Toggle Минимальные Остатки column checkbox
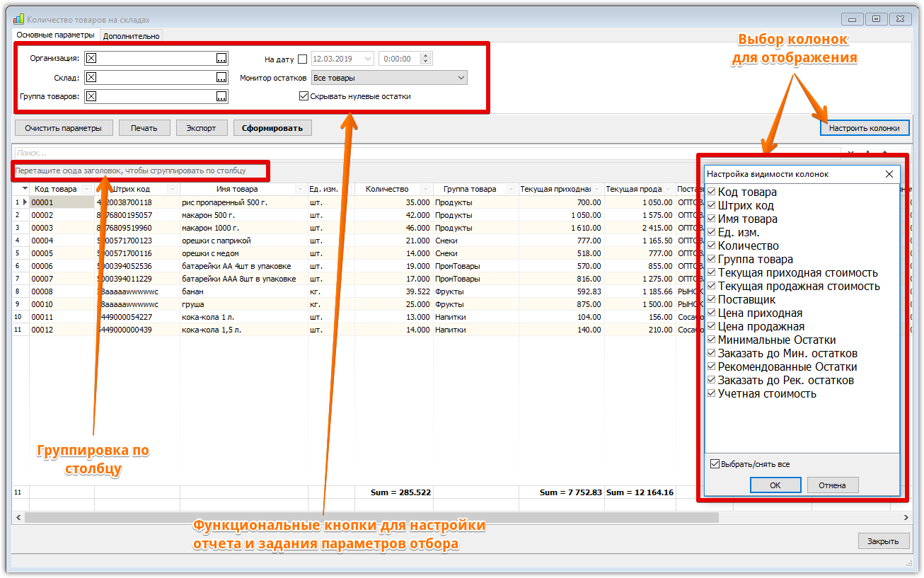The height and width of the screenshot is (578, 924). click(712, 340)
